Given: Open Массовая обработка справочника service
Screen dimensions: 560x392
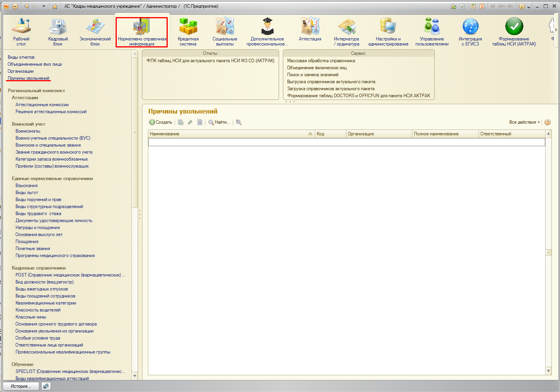Looking at the screenshot, I should coord(321,61).
